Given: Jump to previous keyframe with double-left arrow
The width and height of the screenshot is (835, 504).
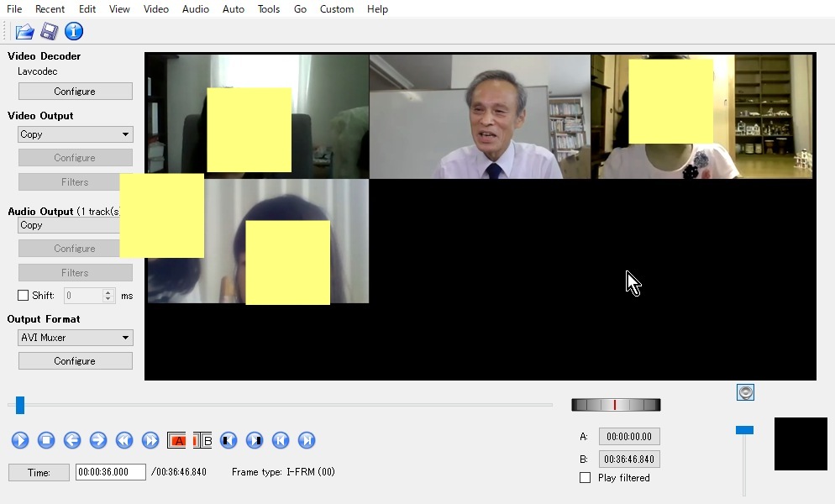Looking at the screenshot, I should (x=124, y=440).
